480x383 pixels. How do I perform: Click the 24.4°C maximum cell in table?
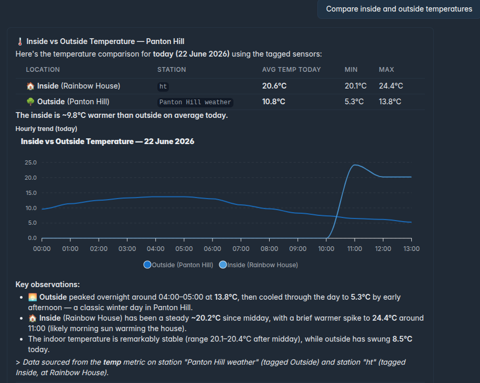pos(391,86)
